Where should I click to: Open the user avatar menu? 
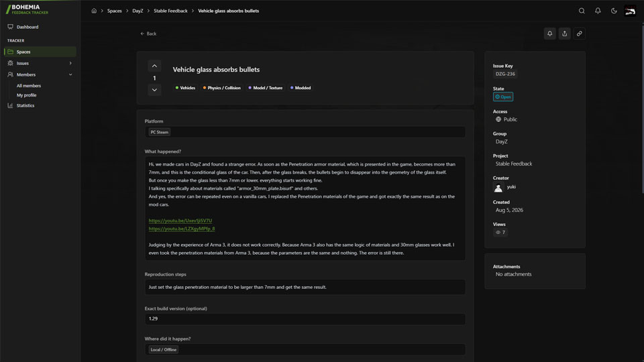coord(630,11)
